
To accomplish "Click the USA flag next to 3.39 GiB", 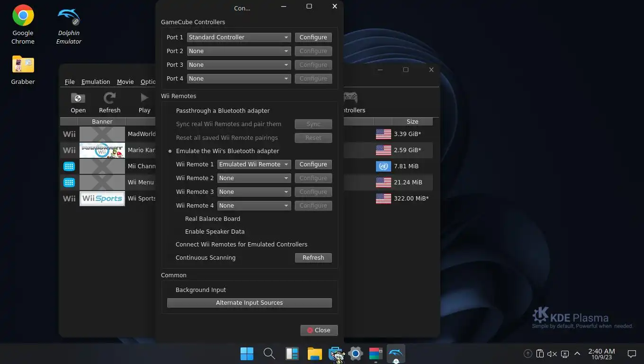I will pos(384,134).
